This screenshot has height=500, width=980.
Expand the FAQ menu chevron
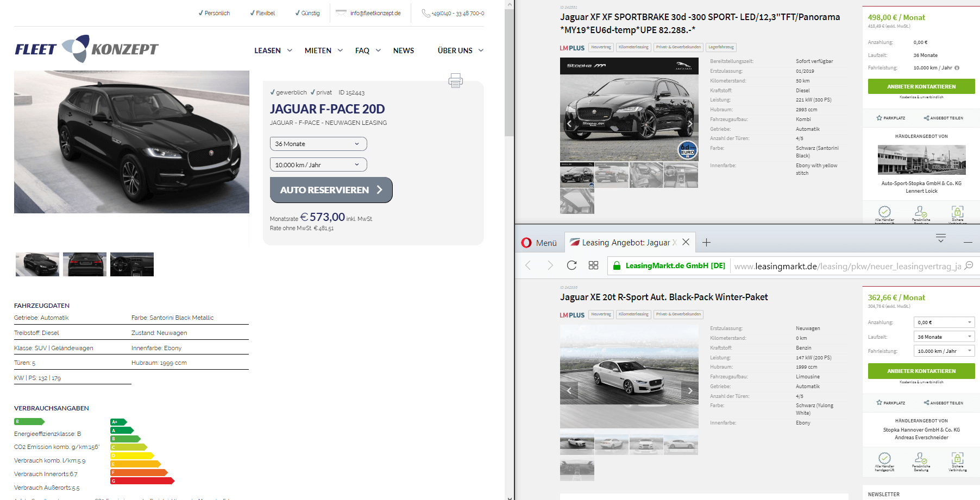point(378,50)
